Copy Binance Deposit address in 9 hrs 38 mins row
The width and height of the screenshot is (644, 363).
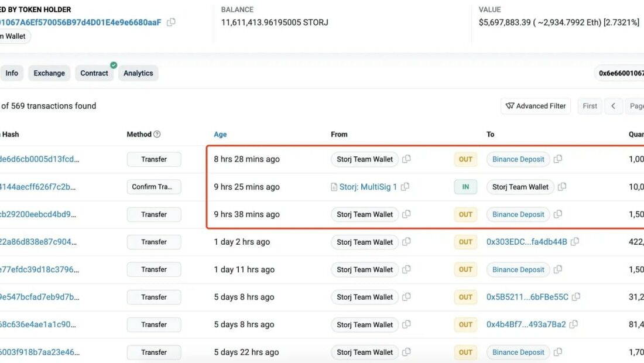(x=558, y=214)
